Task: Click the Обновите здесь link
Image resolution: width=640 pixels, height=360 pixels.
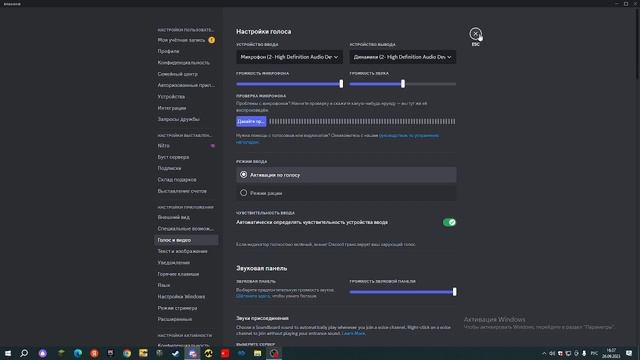Action: point(253,296)
